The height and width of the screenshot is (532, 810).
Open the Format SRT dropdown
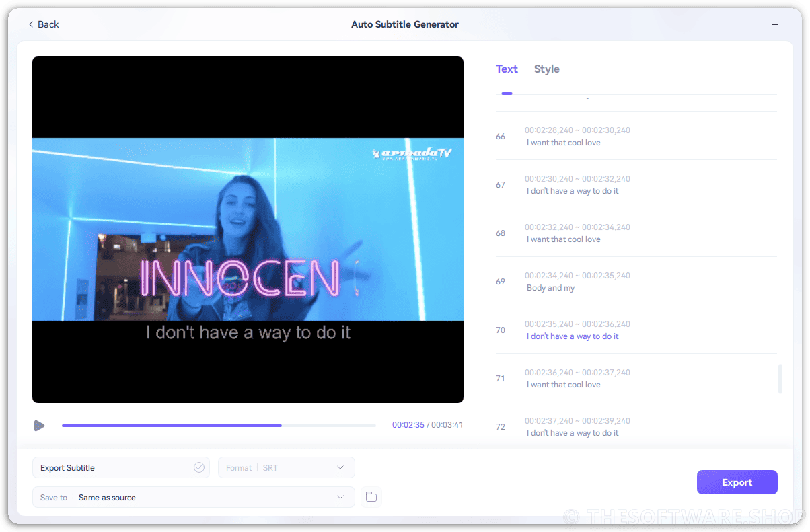287,467
